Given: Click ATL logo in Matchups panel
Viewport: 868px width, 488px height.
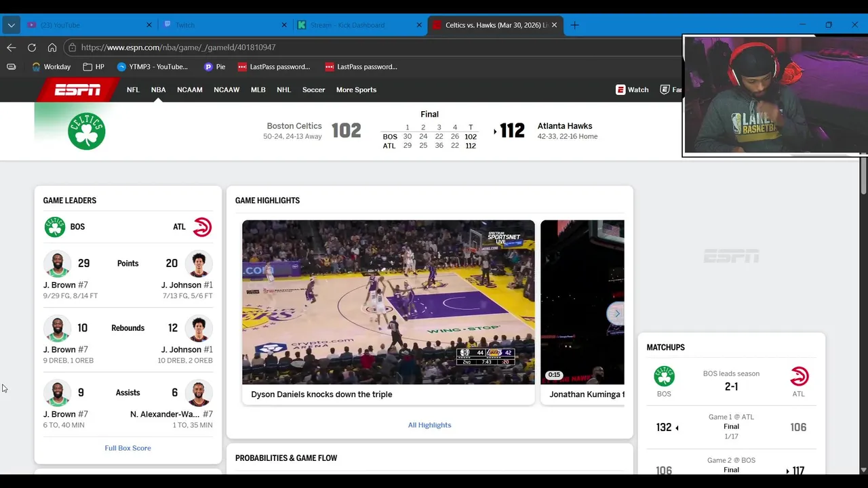Looking at the screenshot, I should pos(799,376).
